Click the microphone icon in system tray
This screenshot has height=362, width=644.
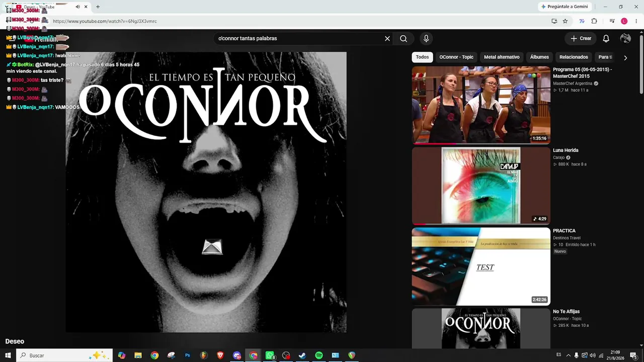577,355
